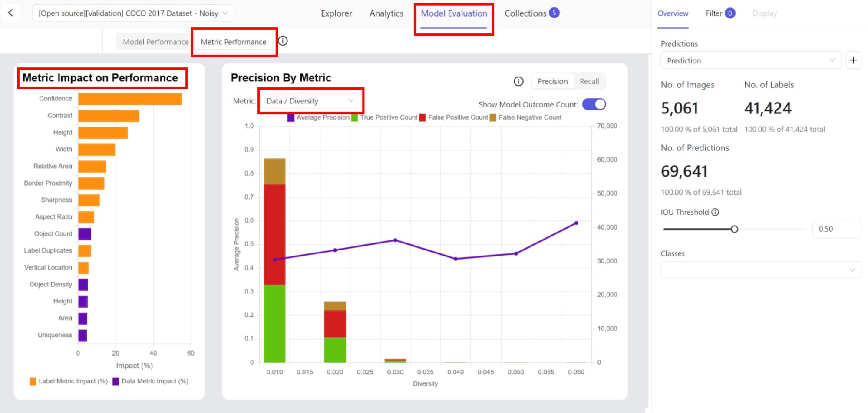Open the Data / Diversity metric dropdown
The height and width of the screenshot is (413, 868).
point(310,101)
